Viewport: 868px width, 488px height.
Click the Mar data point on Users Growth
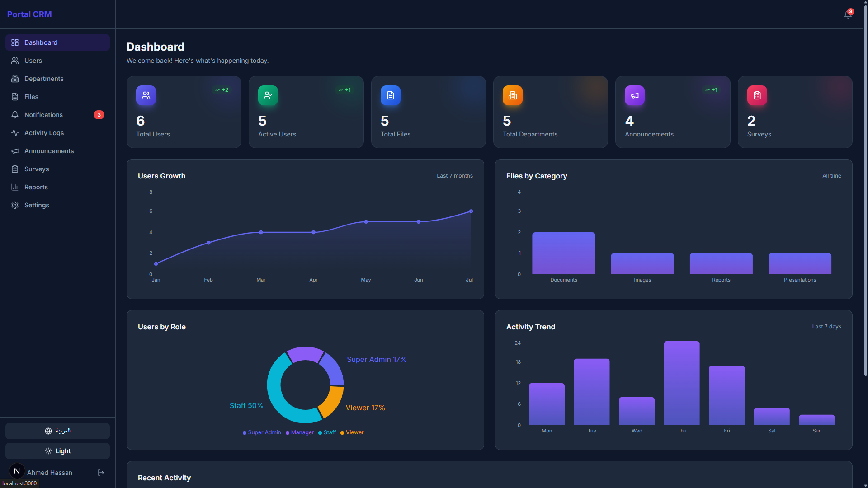(x=261, y=232)
